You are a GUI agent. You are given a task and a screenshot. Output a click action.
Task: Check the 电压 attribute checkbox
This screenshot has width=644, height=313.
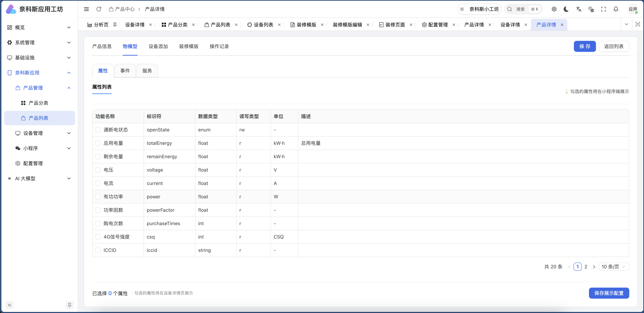click(98, 170)
